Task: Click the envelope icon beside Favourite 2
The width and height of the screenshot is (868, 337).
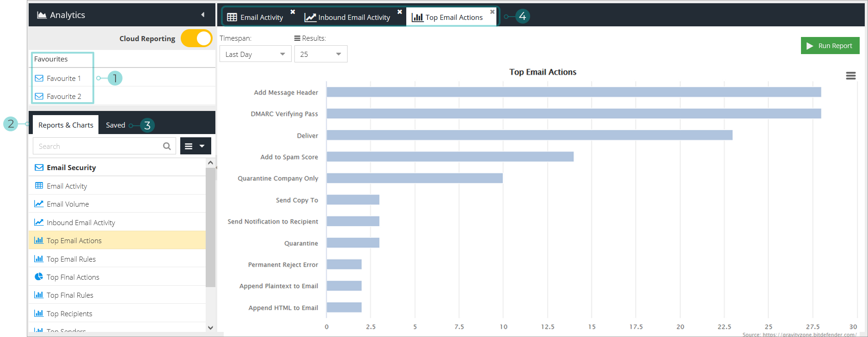Action: 39,96
